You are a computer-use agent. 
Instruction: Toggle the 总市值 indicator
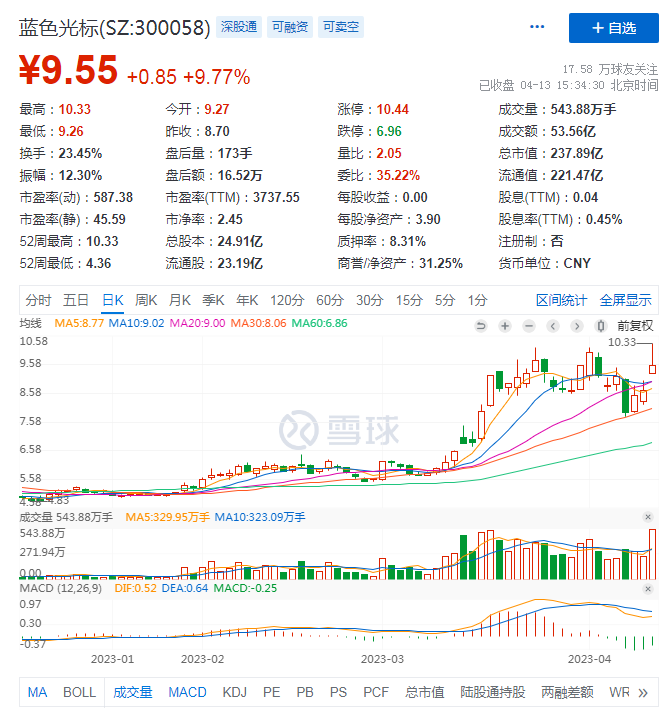(x=424, y=693)
